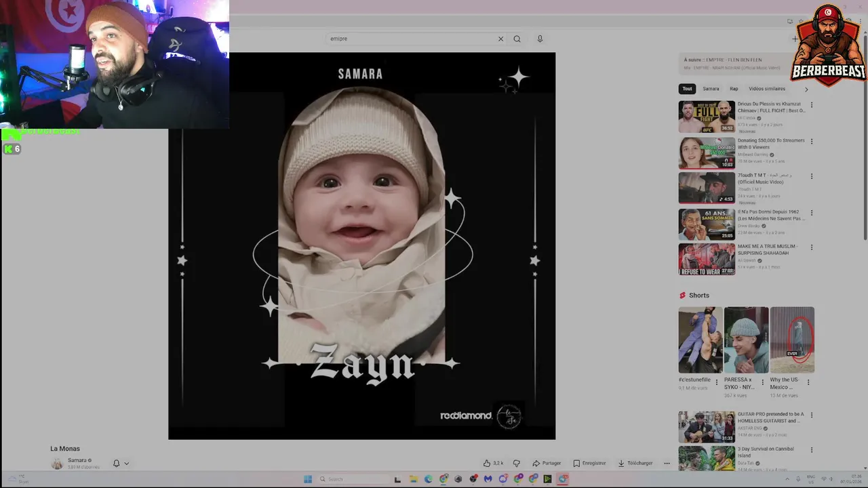Click the dislike thumbs-down button

pos(516,463)
